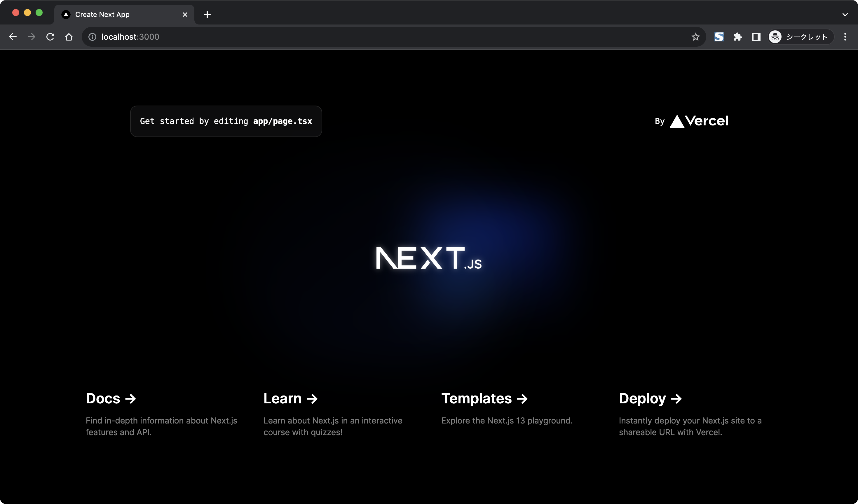Screen dimensions: 858x504
Task: Bookmark this page via the star icon
Action: pos(696,37)
